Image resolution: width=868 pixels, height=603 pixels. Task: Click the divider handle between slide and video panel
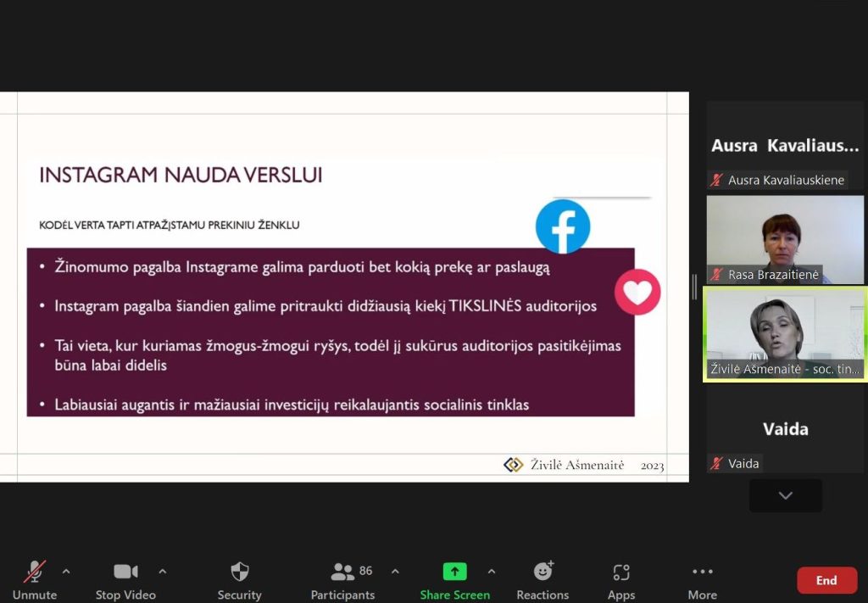(694, 287)
